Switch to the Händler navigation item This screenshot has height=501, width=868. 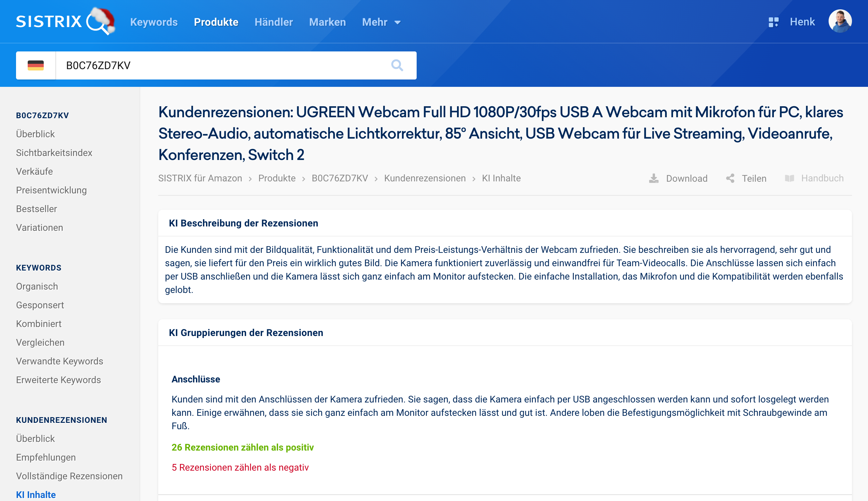pos(273,22)
